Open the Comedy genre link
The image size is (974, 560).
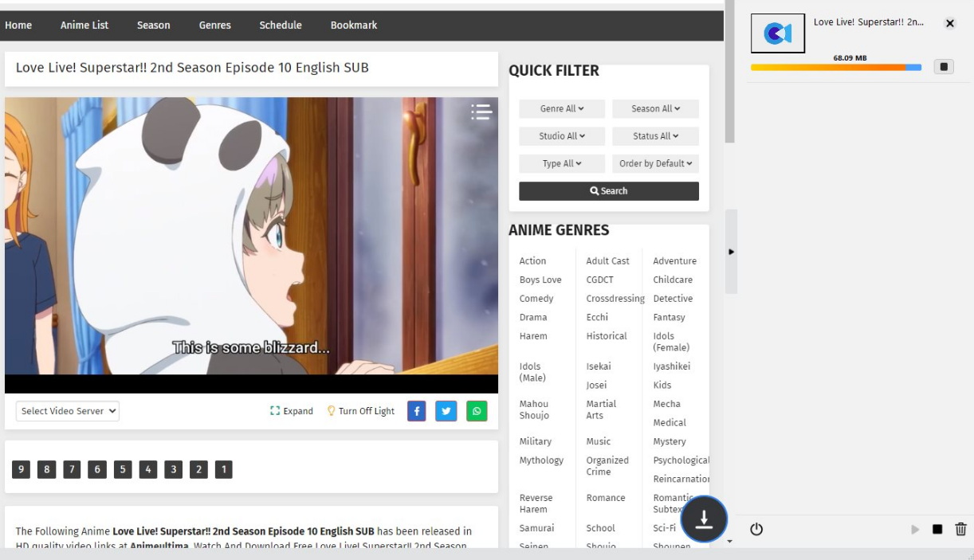[x=536, y=299]
